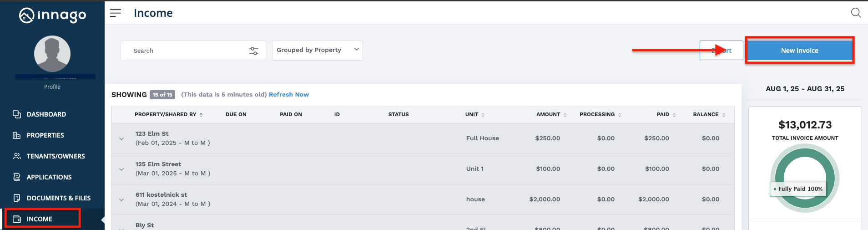The width and height of the screenshot is (868, 230).
Task: Click the Tenants/Owners people icon
Action: pyautogui.click(x=17, y=156)
